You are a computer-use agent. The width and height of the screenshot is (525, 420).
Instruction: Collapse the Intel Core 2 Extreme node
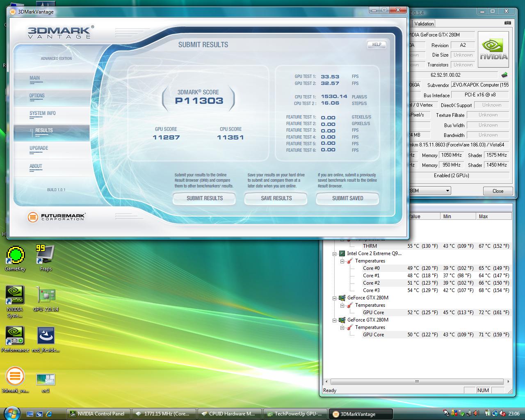pos(335,253)
